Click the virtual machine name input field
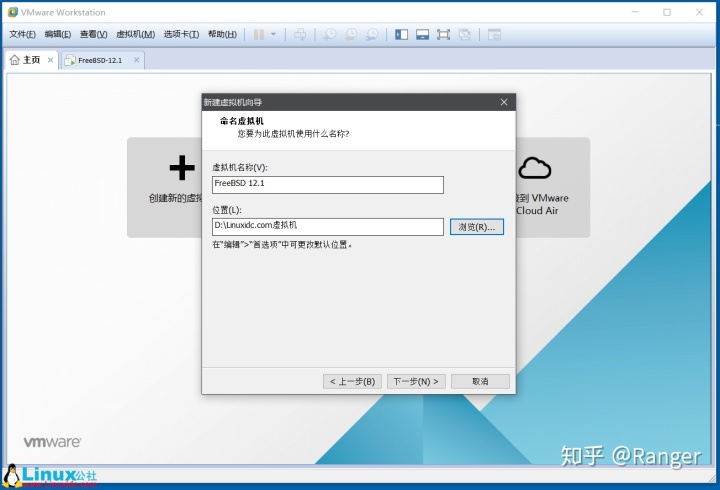Screen dimensions: 720x490 tap(328, 185)
